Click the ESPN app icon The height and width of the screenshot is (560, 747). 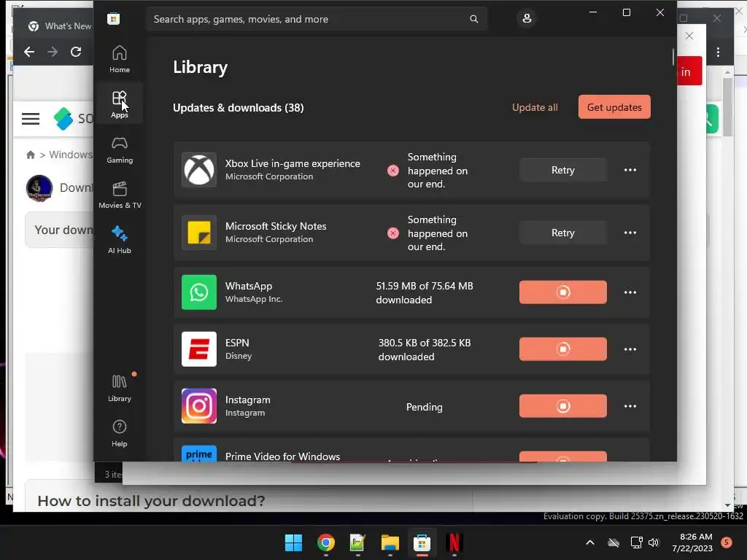click(x=199, y=349)
